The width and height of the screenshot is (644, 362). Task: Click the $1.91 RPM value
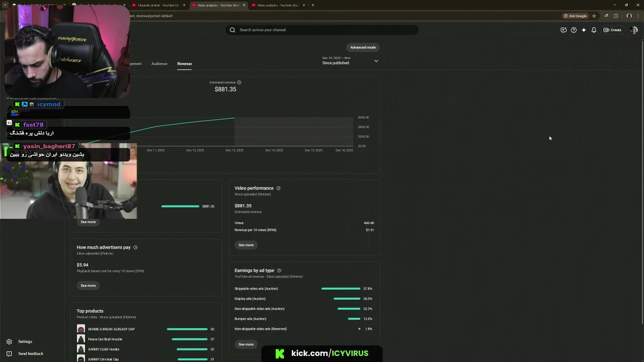coord(370,230)
